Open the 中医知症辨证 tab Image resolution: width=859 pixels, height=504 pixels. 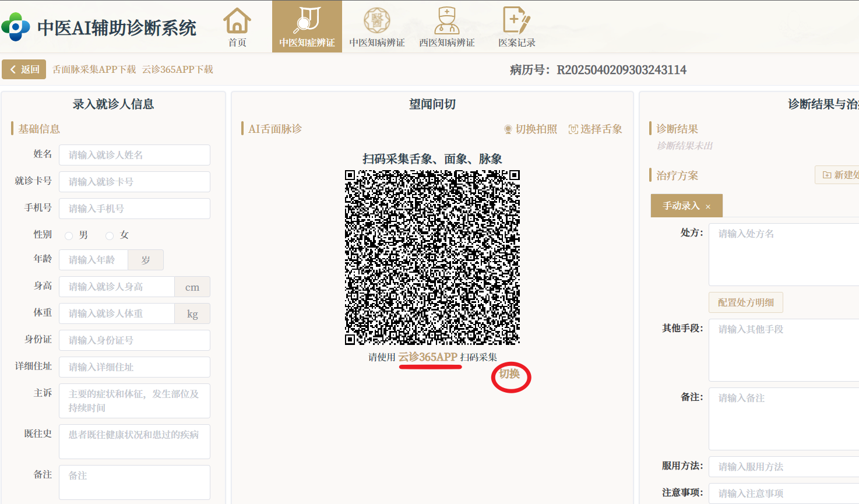[307, 27]
